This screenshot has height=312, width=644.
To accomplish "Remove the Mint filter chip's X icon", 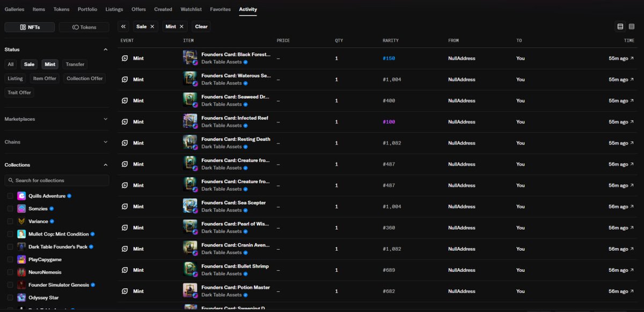I will tap(181, 26).
